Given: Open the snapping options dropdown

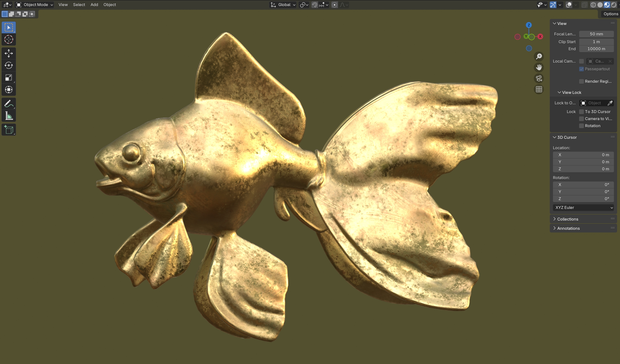Looking at the screenshot, I should coord(324,5).
